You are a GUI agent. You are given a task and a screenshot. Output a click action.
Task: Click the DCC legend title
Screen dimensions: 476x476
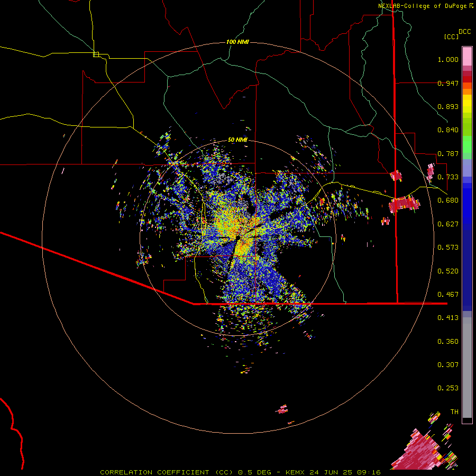coord(465,32)
